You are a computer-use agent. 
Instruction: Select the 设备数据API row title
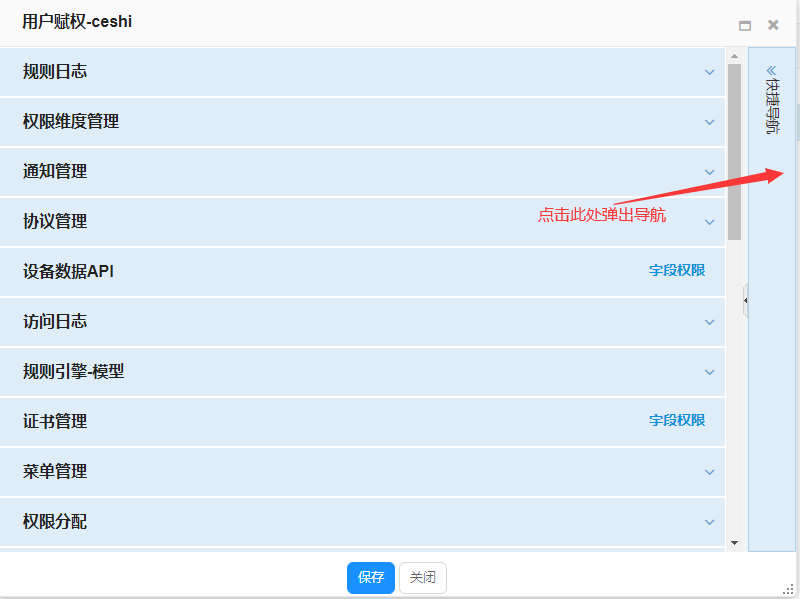(68, 271)
